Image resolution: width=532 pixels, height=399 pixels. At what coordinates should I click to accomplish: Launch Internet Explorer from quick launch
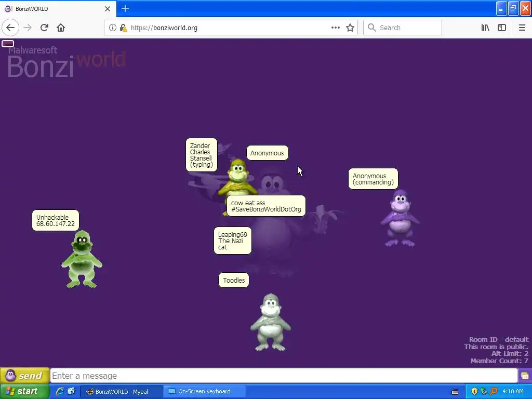click(x=60, y=391)
